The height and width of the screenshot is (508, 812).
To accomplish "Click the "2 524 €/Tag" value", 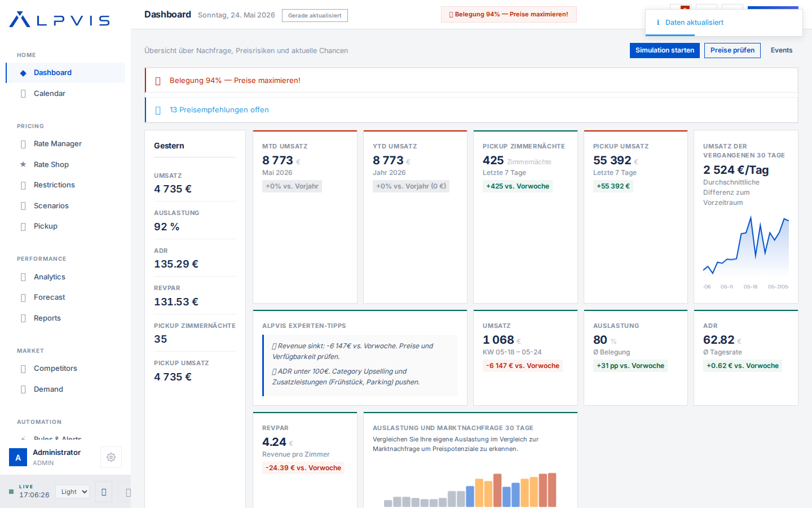I will (x=736, y=170).
